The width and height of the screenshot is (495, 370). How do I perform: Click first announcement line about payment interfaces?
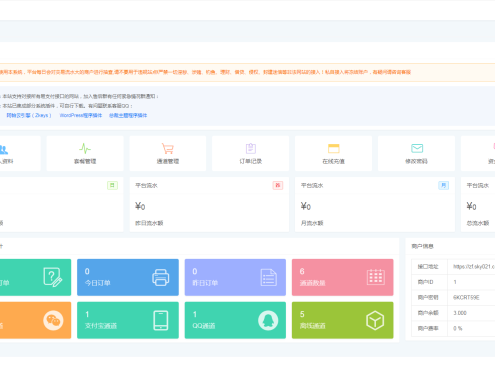(79, 96)
